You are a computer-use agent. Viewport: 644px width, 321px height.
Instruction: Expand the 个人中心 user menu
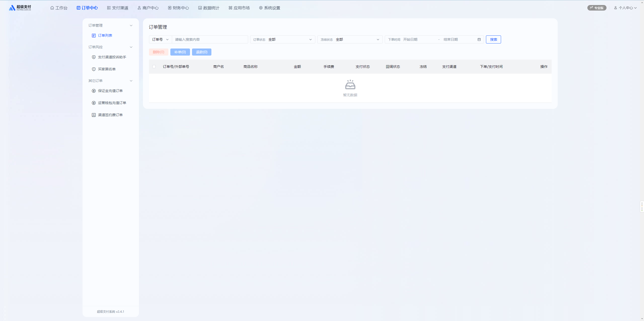tap(625, 8)
